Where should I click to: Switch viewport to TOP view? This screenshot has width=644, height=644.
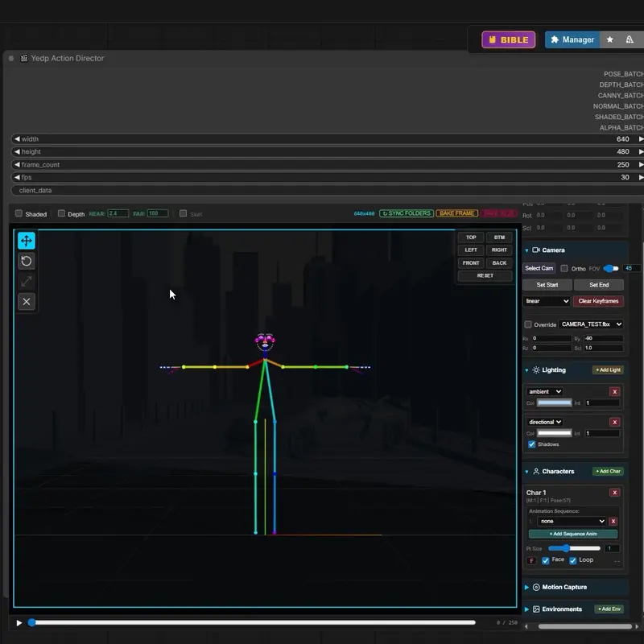click(471, 237)
